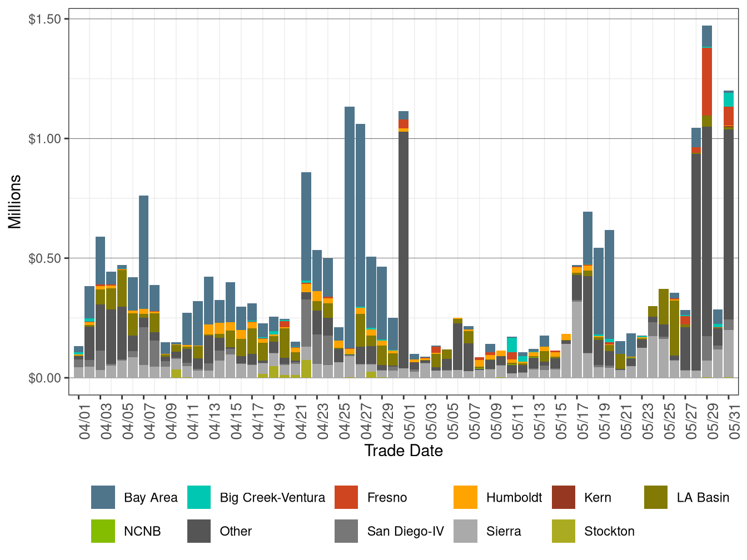Click the '05/31' x-axis date label
The width and height of the screenshot is (747, 560).
[x=735, y=421]
